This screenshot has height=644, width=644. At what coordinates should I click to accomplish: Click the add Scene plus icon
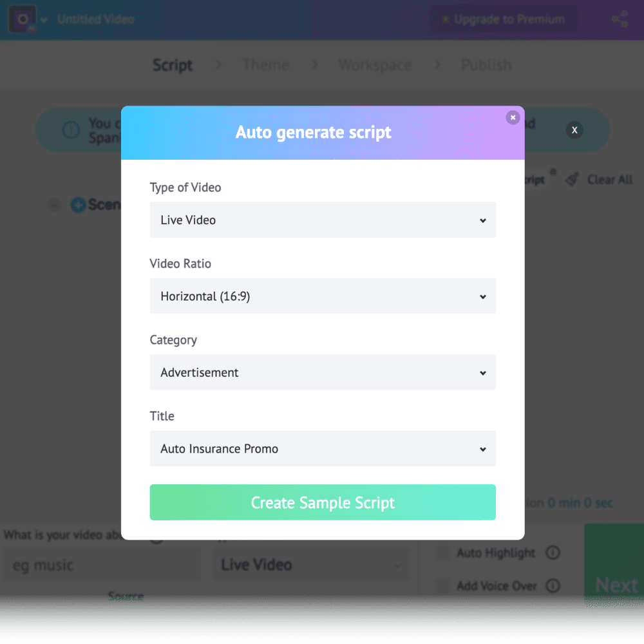(77, 204)
